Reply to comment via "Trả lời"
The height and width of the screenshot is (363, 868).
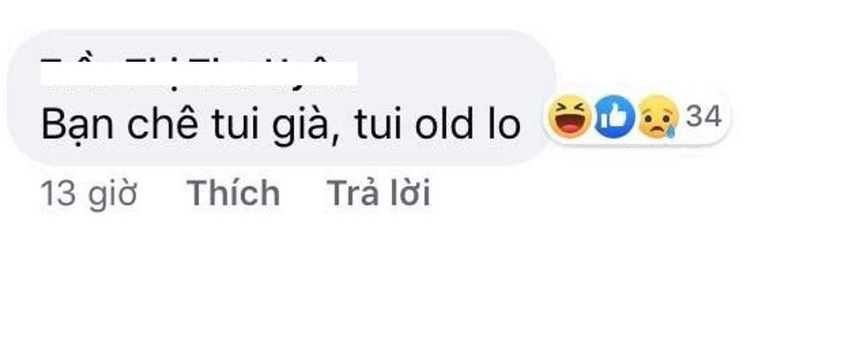[x=378, y=193]
